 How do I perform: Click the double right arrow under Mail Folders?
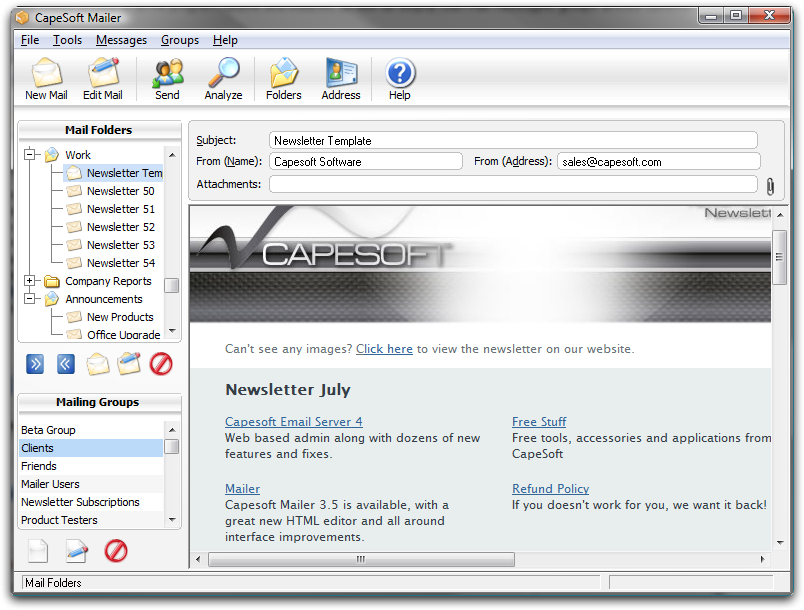tap(35, 364)
